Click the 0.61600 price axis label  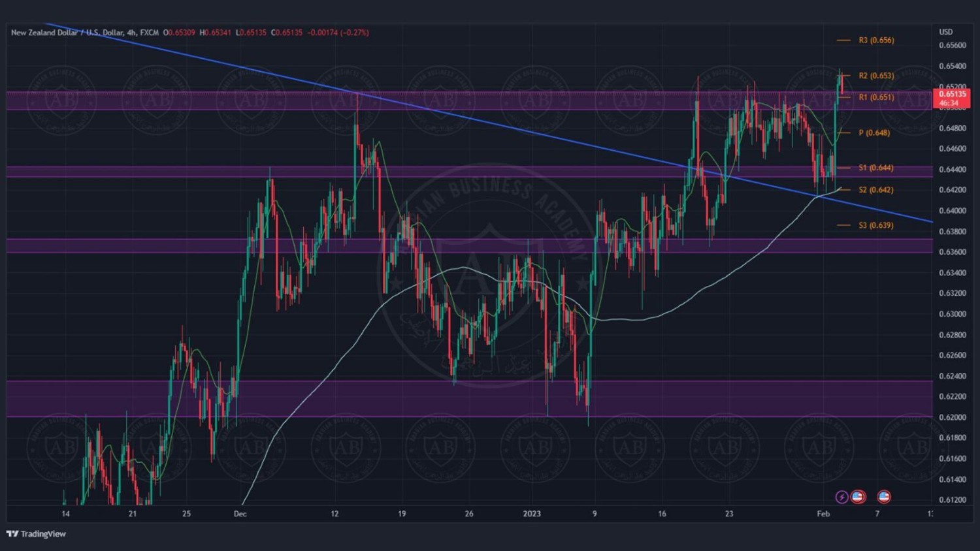(952, 459)
